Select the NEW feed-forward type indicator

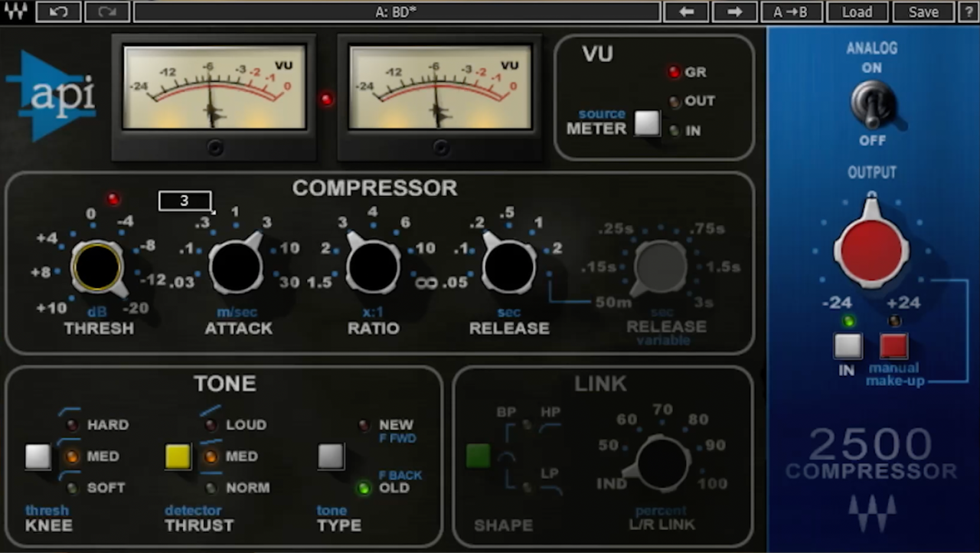coord(364,425)
